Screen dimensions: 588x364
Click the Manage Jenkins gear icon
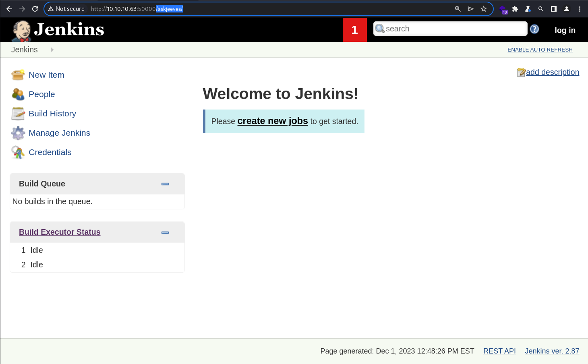click(x=18, y=133)
